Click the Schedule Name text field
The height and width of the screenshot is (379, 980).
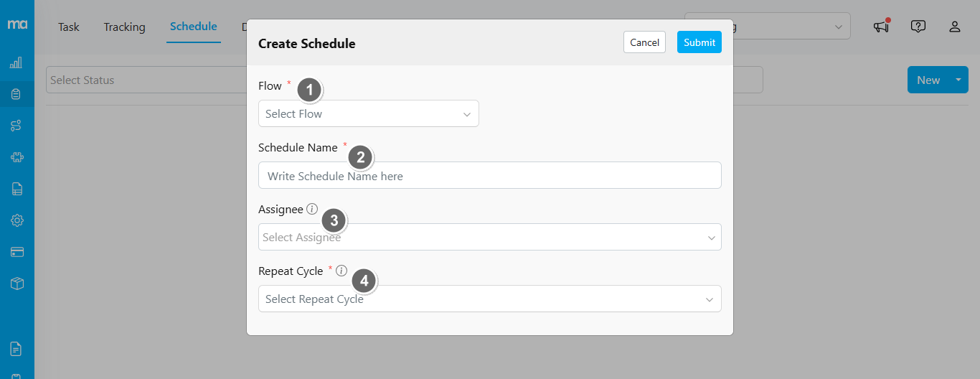tap(489, 175)
